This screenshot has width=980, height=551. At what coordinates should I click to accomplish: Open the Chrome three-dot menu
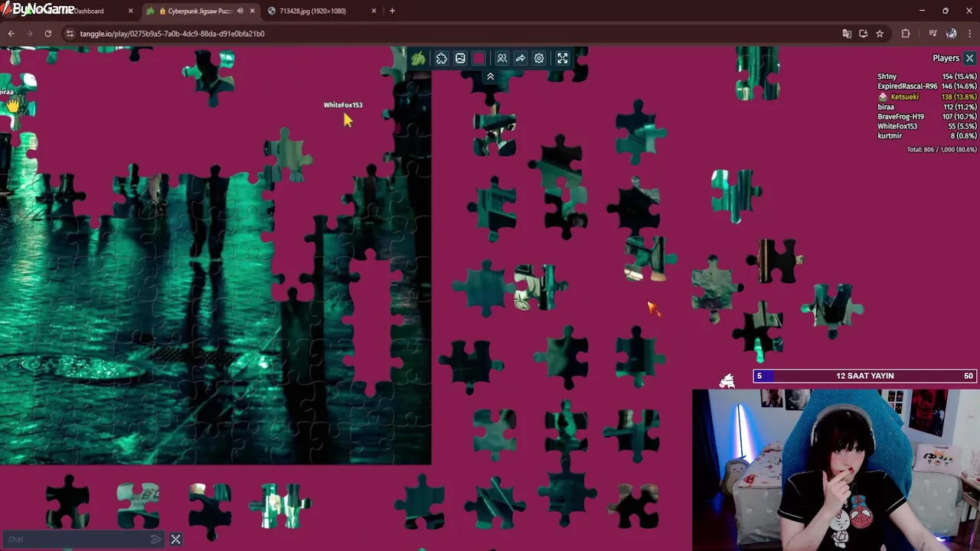click(970, 34)
